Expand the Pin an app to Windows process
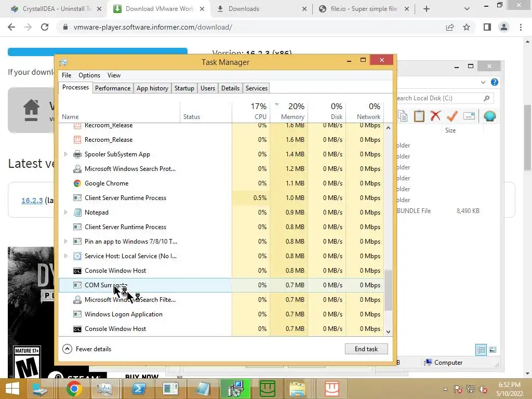 pos(65,242)
